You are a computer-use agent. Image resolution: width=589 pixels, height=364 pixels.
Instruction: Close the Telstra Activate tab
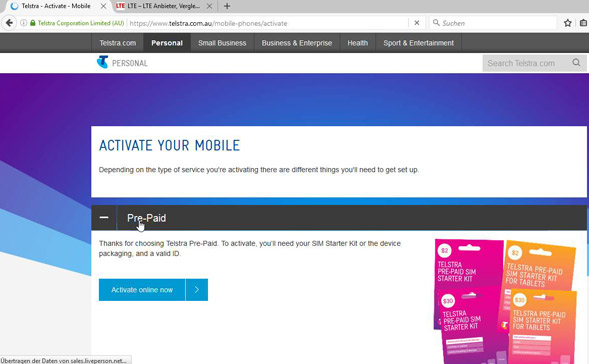click(103, 6)
